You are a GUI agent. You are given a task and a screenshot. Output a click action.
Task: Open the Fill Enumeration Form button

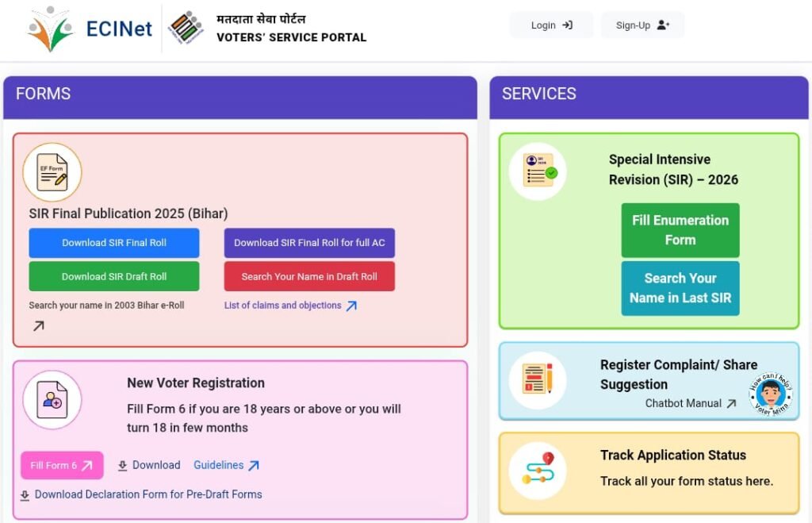[680, 230]
